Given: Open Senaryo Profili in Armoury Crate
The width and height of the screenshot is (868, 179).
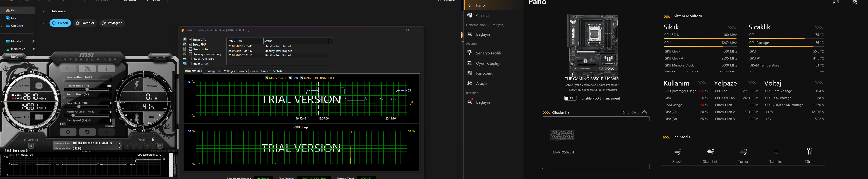Looking at the screenshot, I should [x=494, y=53].
